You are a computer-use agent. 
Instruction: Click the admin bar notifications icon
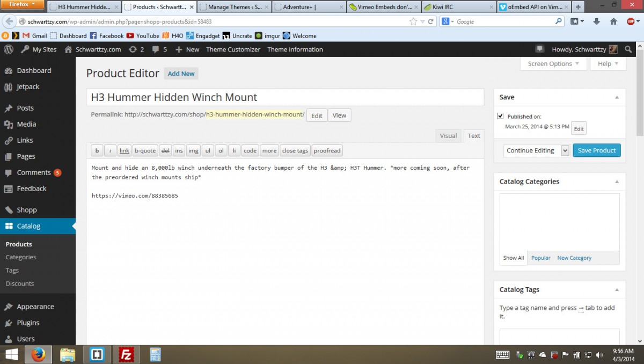pyautogui.click(x=540, y=49)
